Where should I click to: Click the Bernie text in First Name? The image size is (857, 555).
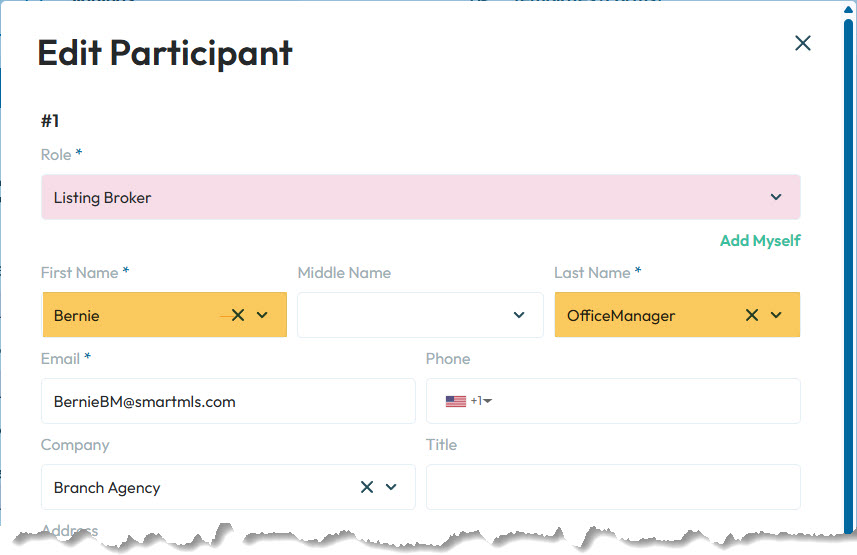tap(77, 316)
